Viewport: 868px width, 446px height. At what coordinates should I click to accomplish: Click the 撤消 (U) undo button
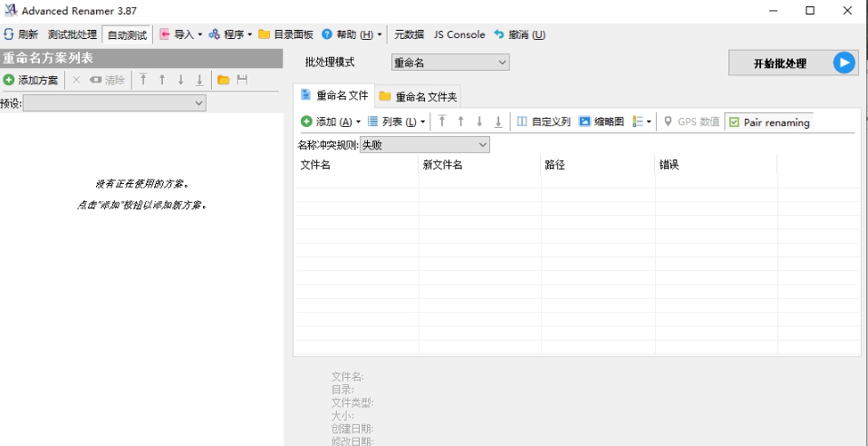click(519, 34)
